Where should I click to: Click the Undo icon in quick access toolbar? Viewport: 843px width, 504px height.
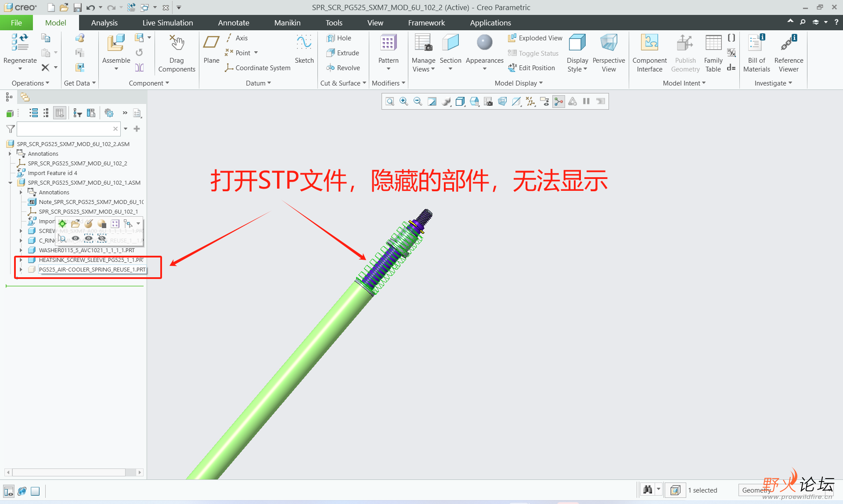(x=90, y=7)
